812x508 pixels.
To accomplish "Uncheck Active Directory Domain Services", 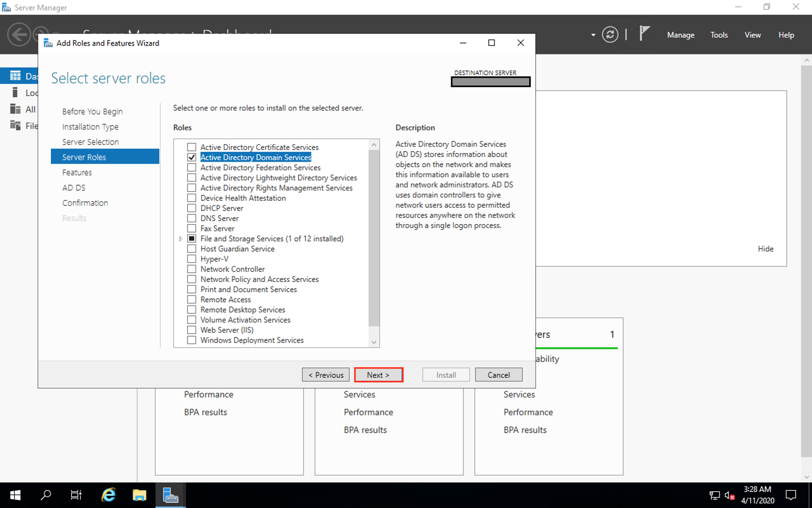I will pos(192,157).
